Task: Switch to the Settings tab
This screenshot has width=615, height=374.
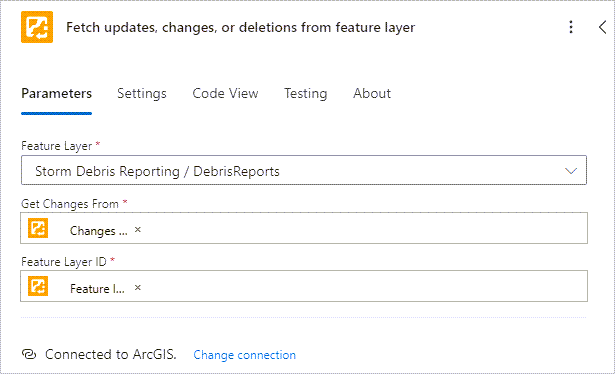Action: (x=142, y=94)
